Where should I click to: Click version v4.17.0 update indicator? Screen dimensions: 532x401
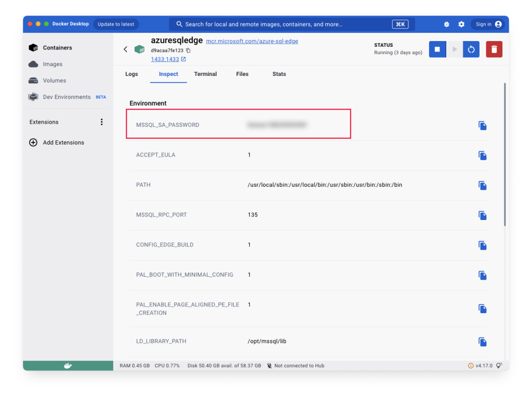click(480, 366)
